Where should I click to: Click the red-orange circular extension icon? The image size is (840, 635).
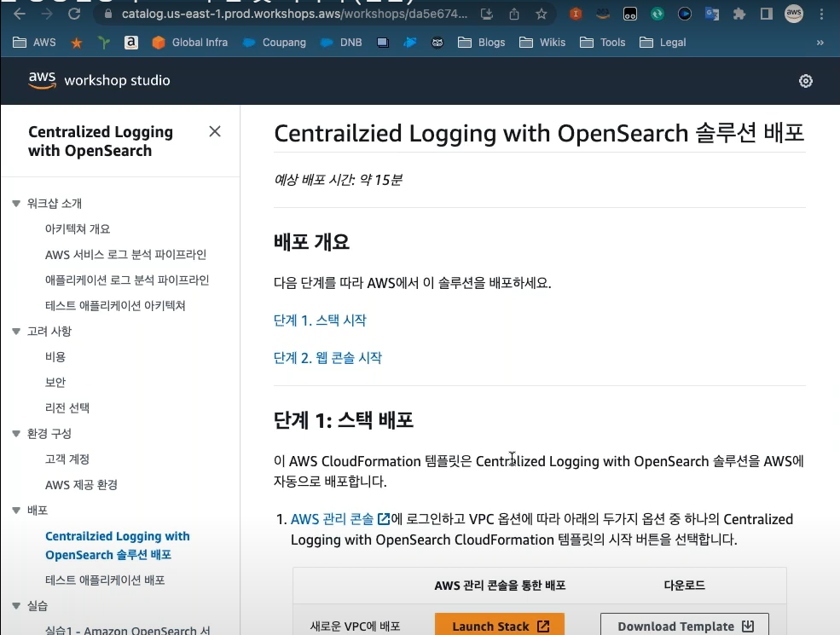coord(576,14)
